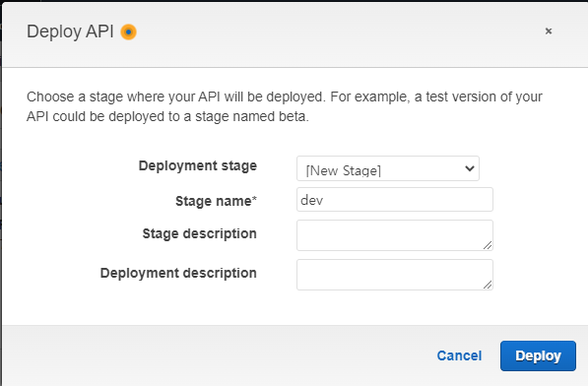Select the [New Stage] text in dropdown
The width and height of the screenshot is (588, 386).
click(344, 170)
